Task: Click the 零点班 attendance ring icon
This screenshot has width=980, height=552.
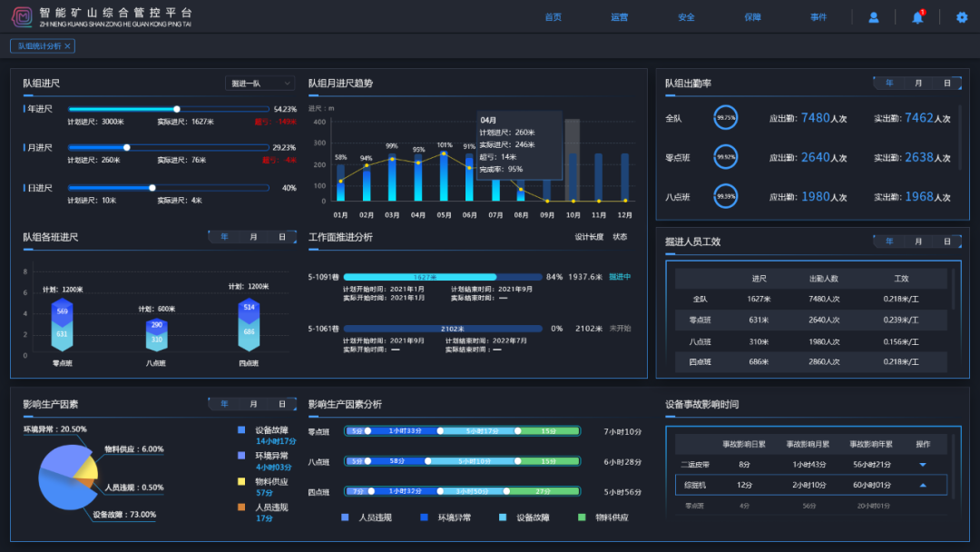Action: coord(725,157)
